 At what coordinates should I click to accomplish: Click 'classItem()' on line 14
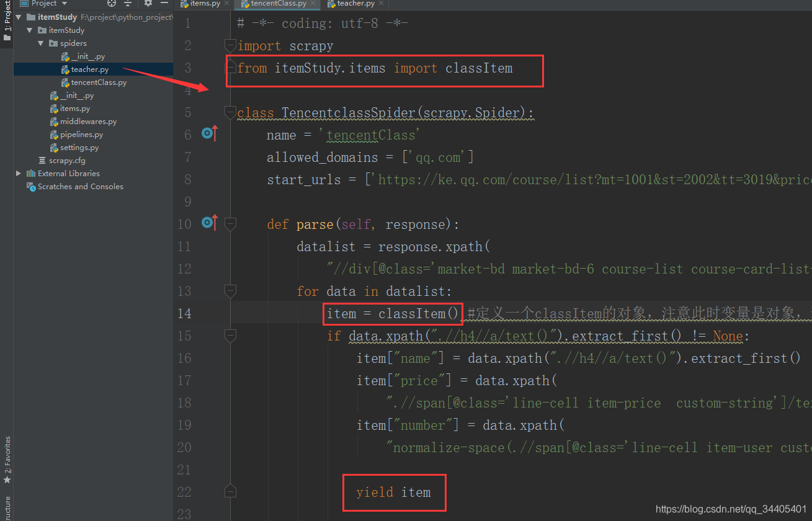coord(419,314)
